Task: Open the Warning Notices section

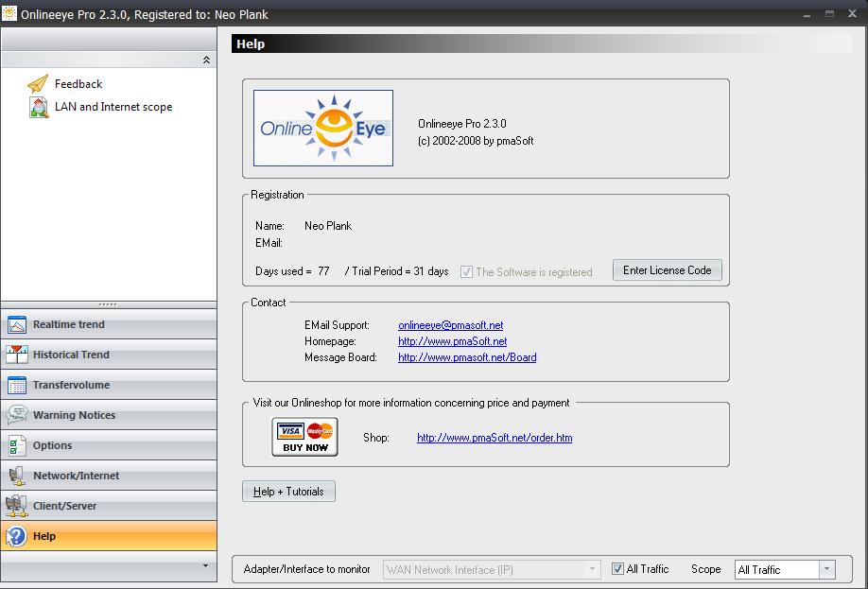Action: click(109, 415)
